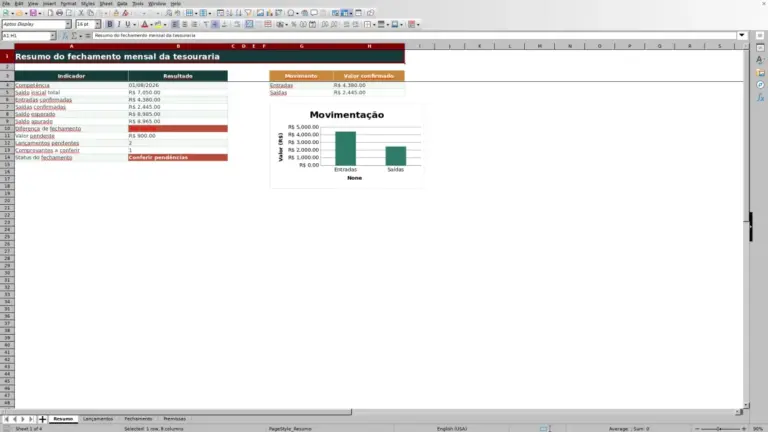
Task: Click the Insert Comment icon
Action: [x=314, y=13]
